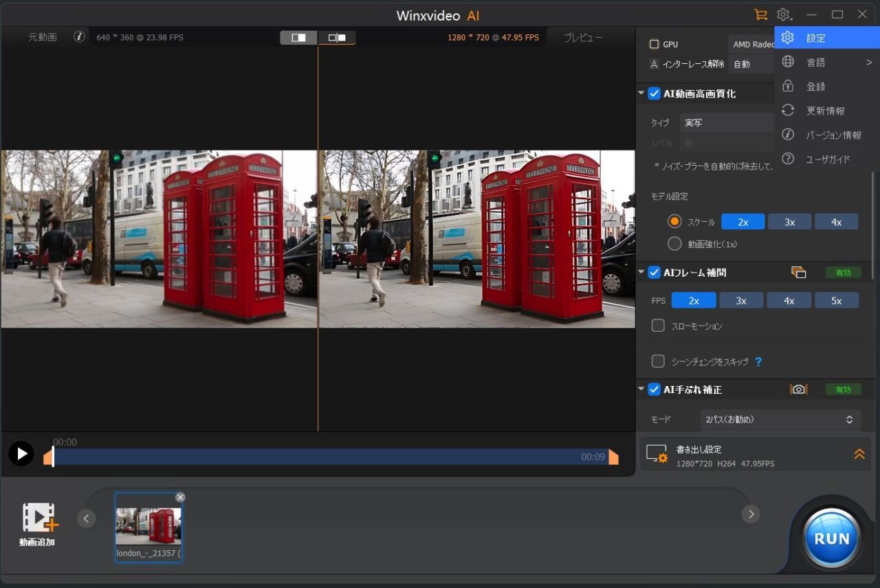Collapse the AIフレーム補間 section triangle

click(641, 272)
